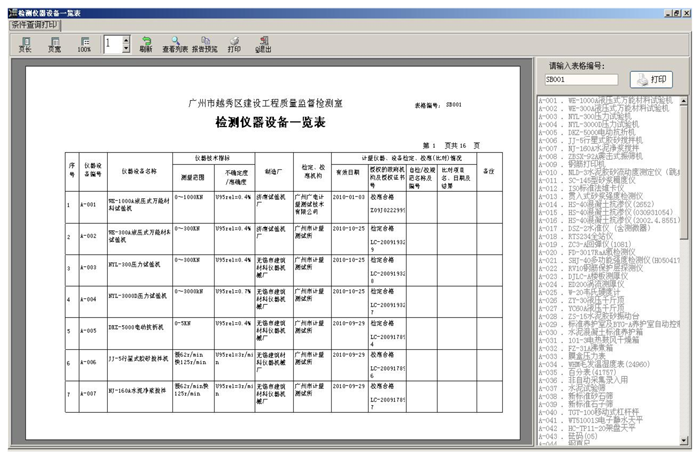Set zoom to 100% via toolbar icon

coord(84,42)
